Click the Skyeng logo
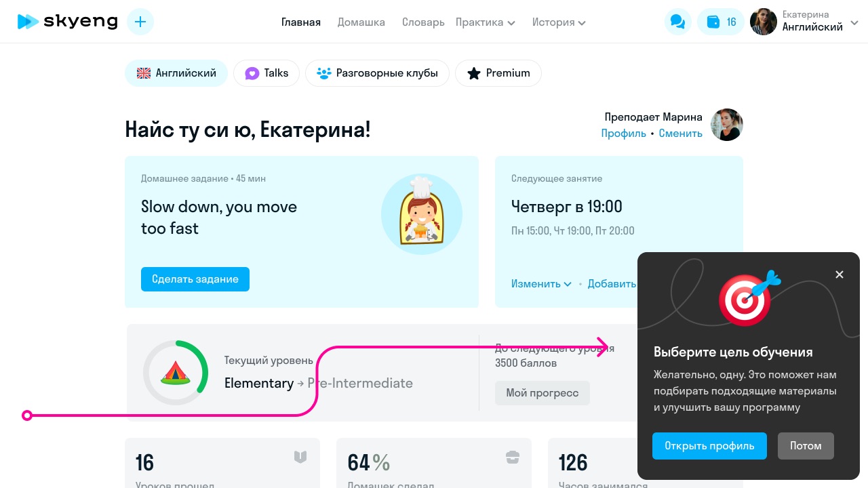868x488 pixels. [x=67, y=22]
